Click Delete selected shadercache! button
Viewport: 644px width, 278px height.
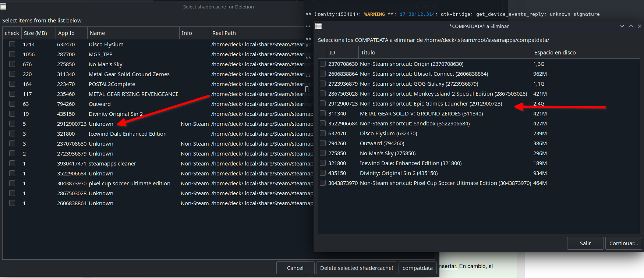(x=357, y=268)
